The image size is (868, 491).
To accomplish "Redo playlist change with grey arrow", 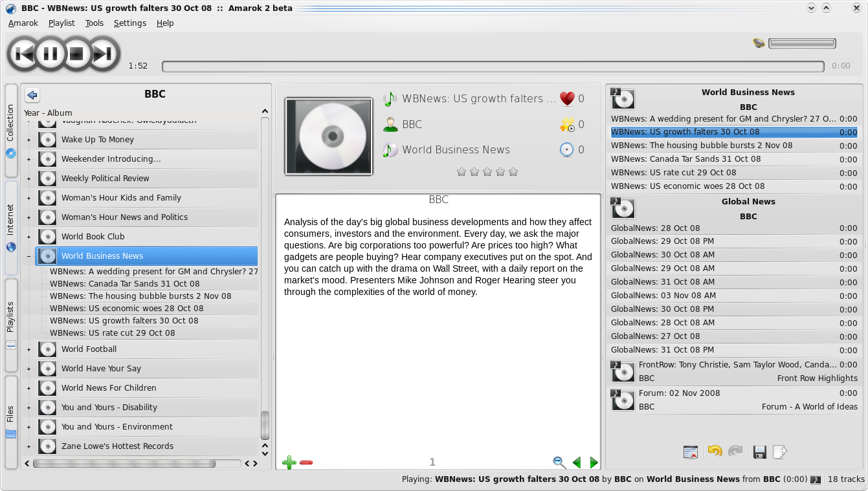I will pyautogui.click(x=735, y=452).
